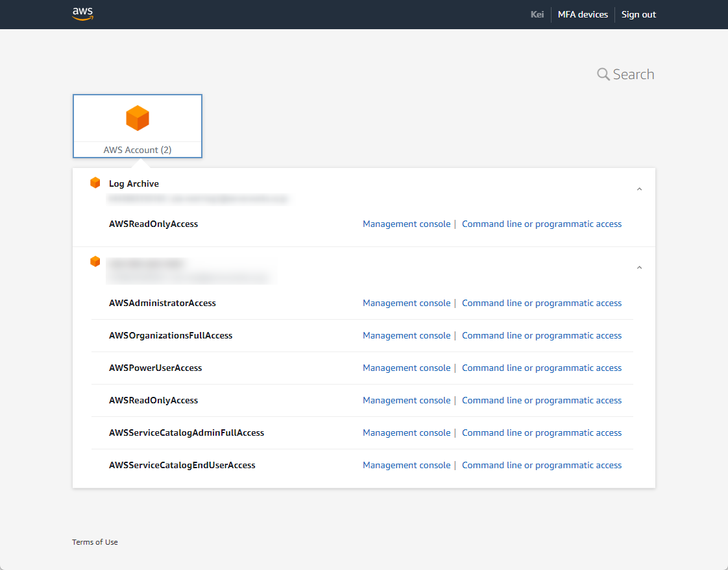Collapse the blurred second account section
Image resolution: width=728 pixels, height=570 pixels.
(x=639, y=267)
